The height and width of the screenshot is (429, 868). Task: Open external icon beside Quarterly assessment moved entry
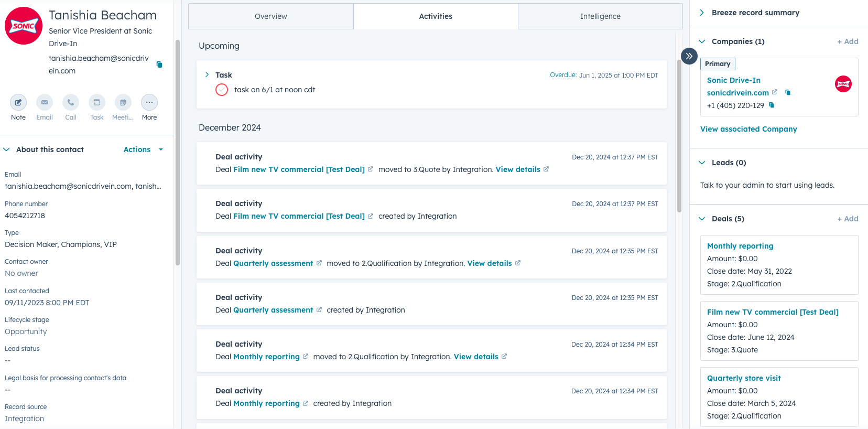click(x=319, y=263)
